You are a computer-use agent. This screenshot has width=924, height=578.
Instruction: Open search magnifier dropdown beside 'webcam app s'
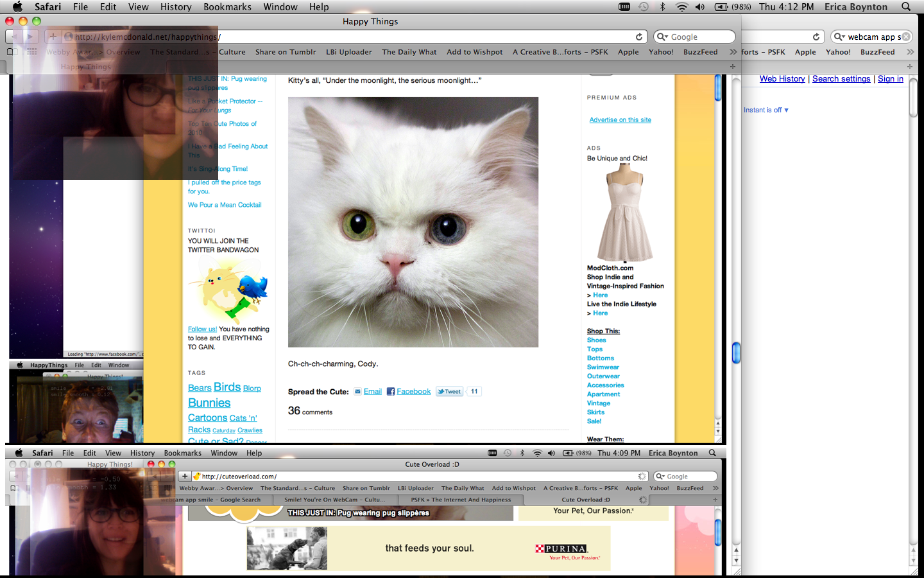(839, 37)
